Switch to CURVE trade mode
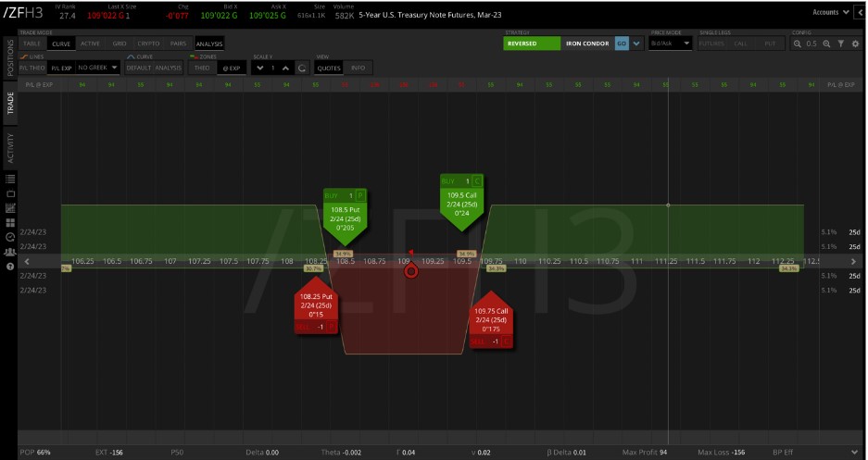 (61, 44)
